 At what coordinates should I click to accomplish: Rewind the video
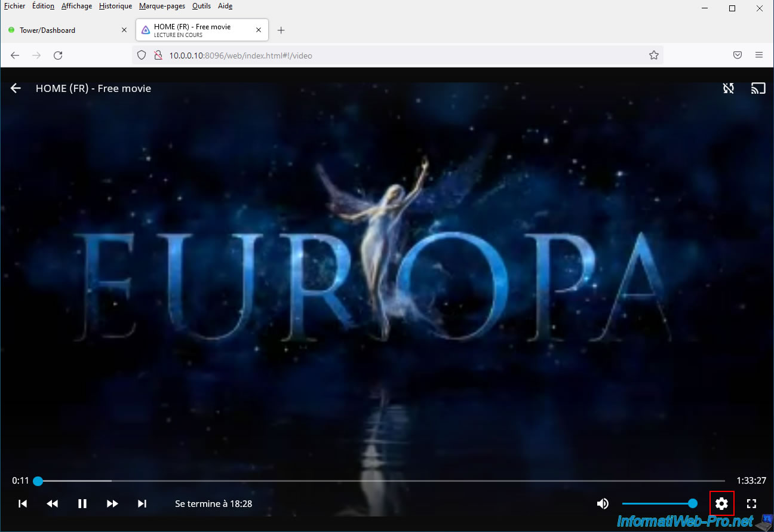53,504
